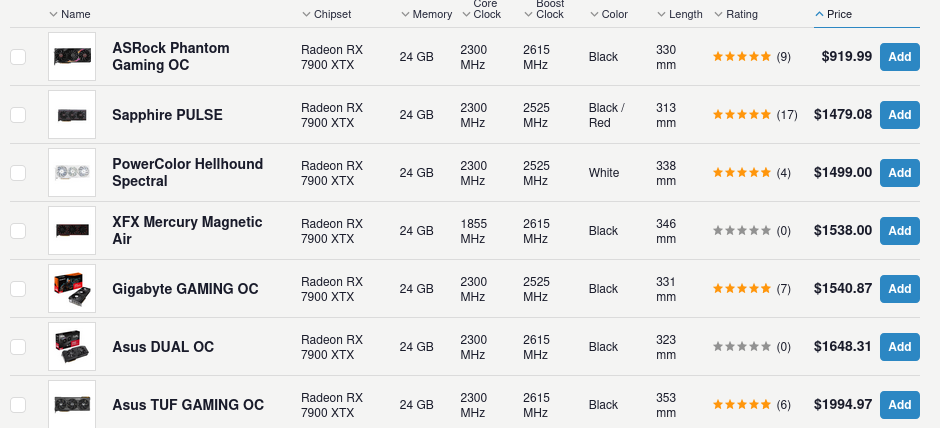The height and width of the screenshot is (428, 940).
Task: Open the Sapphire PULSE product image
Action: (x=72, y=114)
